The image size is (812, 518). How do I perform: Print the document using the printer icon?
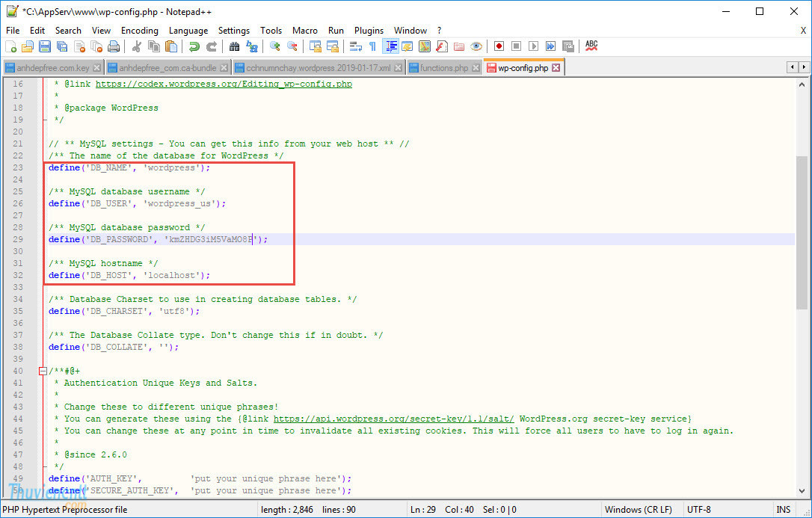(114, 46)
